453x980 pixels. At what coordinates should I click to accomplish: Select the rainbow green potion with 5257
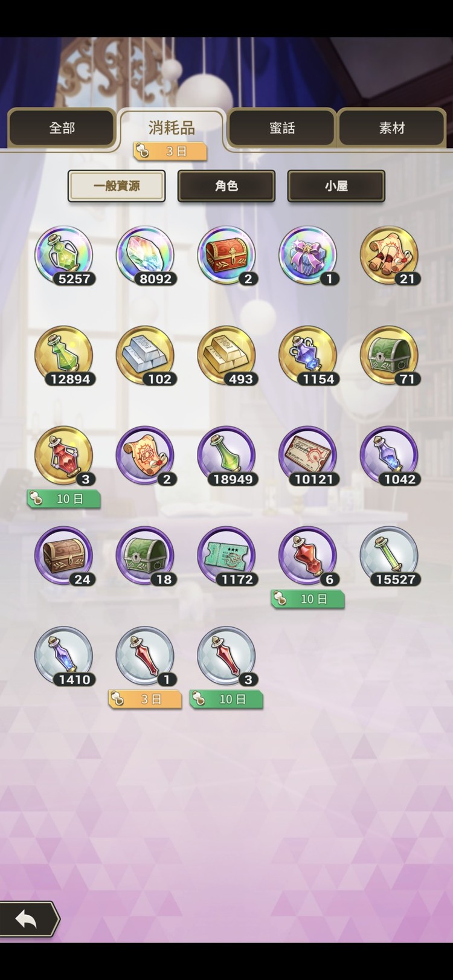[x=63, y=256]
